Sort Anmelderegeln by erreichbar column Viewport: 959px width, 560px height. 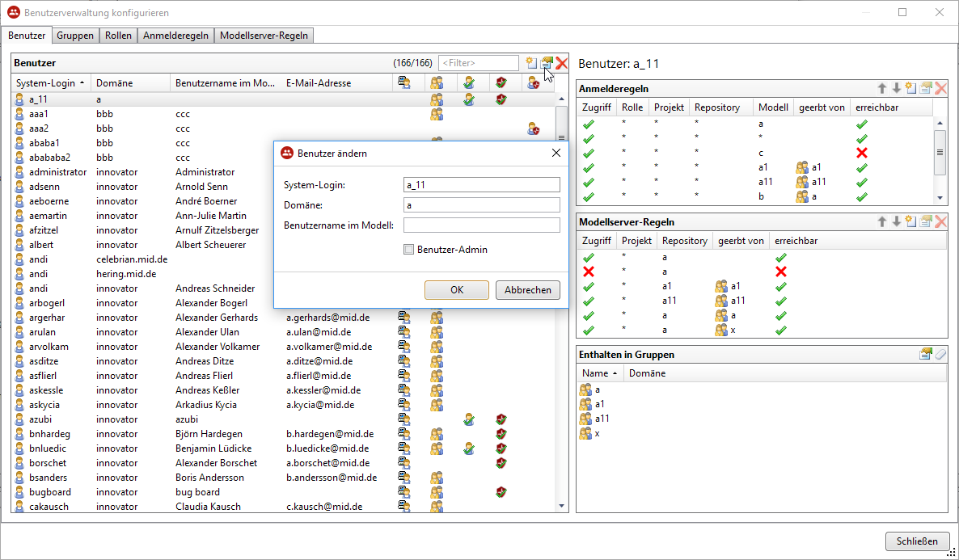click(892, 107)
